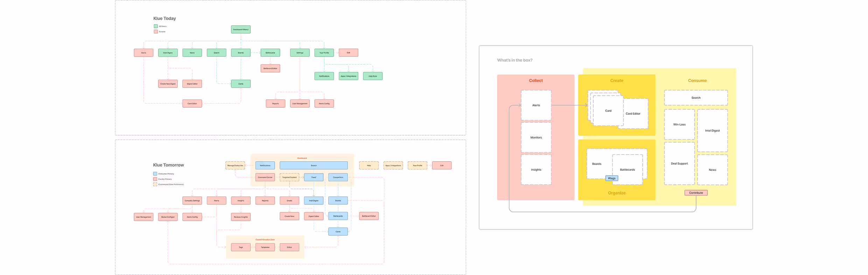Click the Collect column title
Screen dimensions: 868x275
click(x=536, y=80)
